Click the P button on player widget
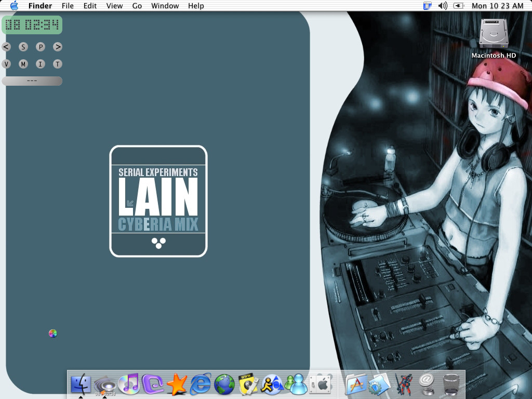532x399 pixels. (x=41, y=47)
